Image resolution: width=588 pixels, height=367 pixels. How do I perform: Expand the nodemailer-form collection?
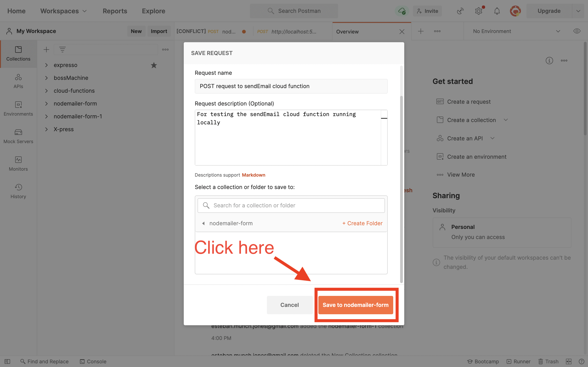[46, 104]
